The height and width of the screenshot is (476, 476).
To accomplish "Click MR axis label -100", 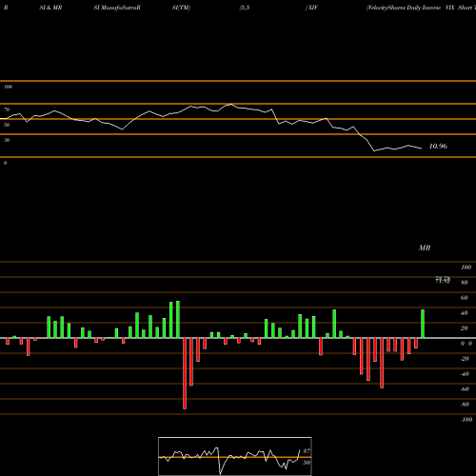I will coord(466,420).
